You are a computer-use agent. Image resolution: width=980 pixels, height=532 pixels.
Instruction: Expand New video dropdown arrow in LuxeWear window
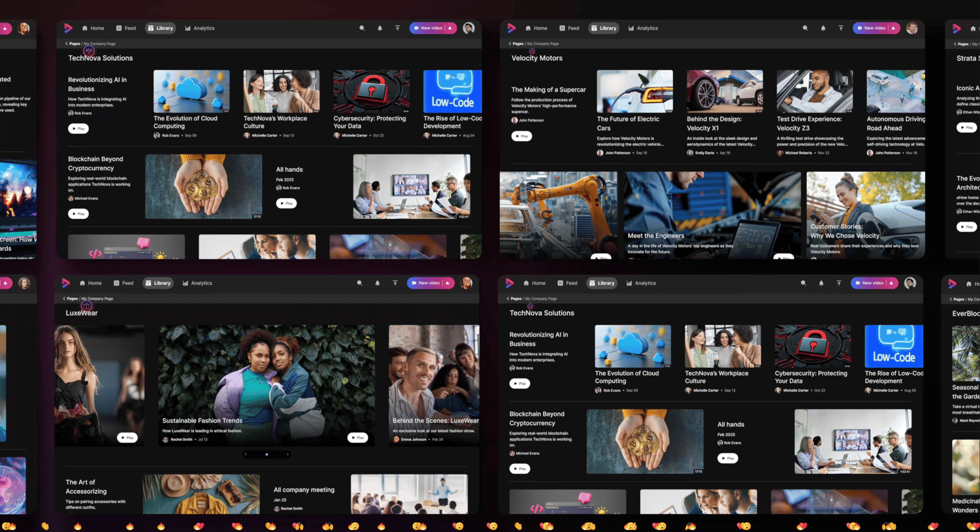pyautogui.click(x=448, y=283)
